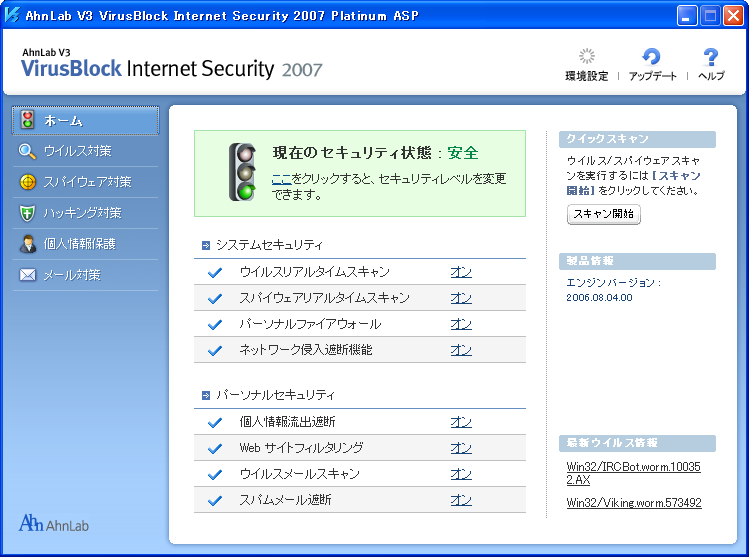This screenshot has width=749, height=557.
Task: Close the VirusBlock window
Action: coord(733,16)
